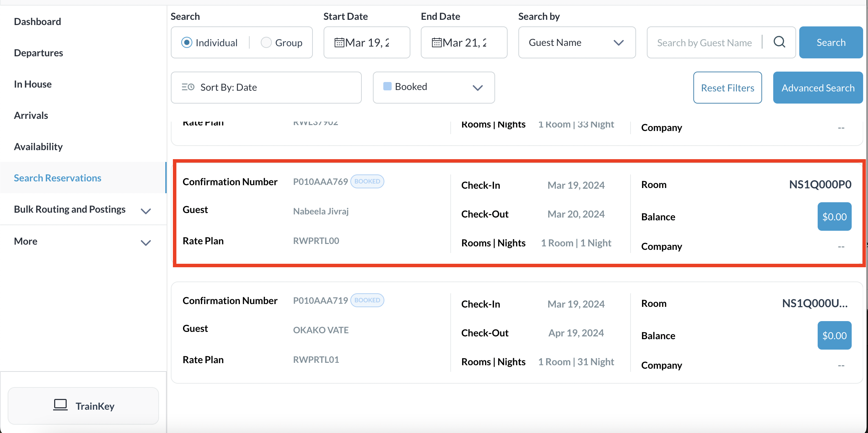Select the Group radio button
This screenshot has width=868, height=433.
point(266,42)
